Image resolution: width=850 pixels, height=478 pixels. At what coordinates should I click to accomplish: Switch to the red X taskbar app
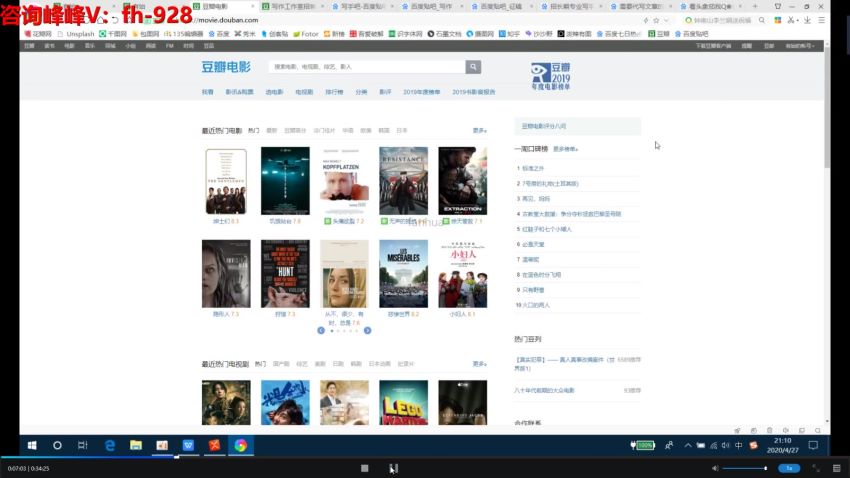pyautogui.click(x=215, y=445)
